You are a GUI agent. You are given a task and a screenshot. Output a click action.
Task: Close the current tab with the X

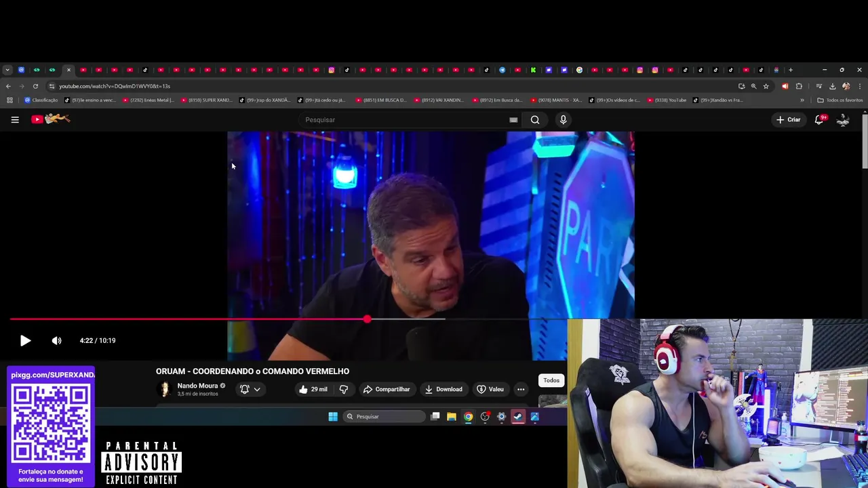(68, 70)
